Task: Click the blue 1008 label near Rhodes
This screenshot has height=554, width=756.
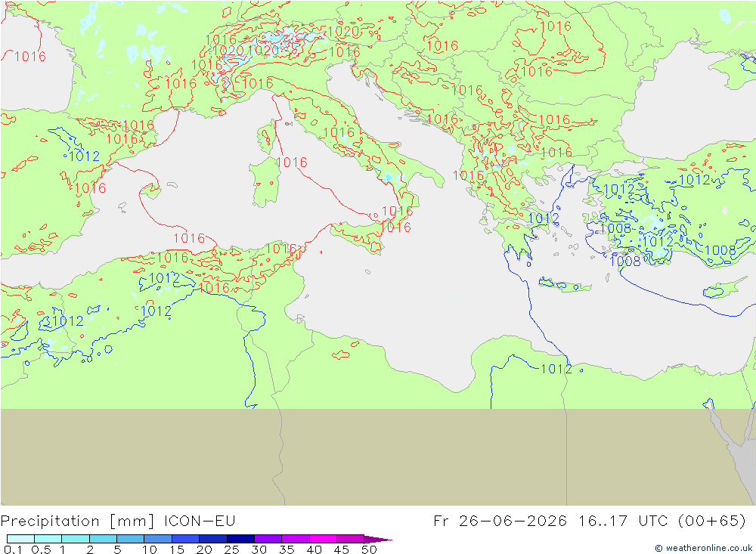Action: click(625, 261)
